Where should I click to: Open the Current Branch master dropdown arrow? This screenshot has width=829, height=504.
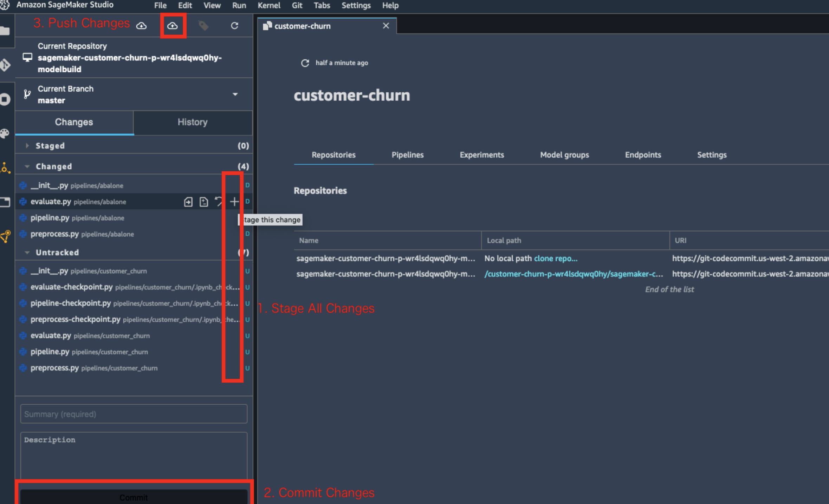point(235,94)
